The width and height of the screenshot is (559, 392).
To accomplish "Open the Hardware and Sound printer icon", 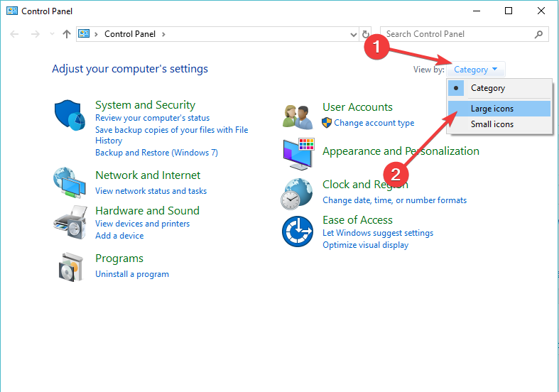I will [x=70, y=222].
